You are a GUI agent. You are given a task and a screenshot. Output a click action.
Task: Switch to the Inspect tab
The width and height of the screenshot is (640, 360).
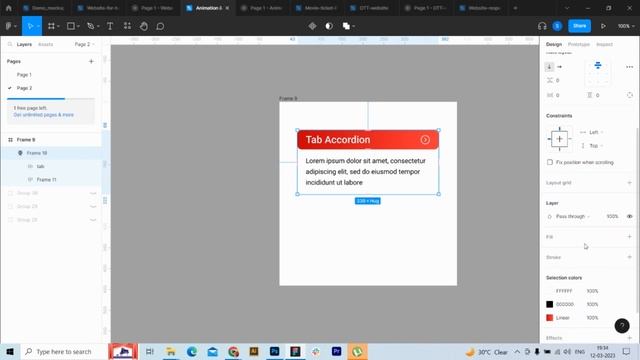(x=604, y=44)
